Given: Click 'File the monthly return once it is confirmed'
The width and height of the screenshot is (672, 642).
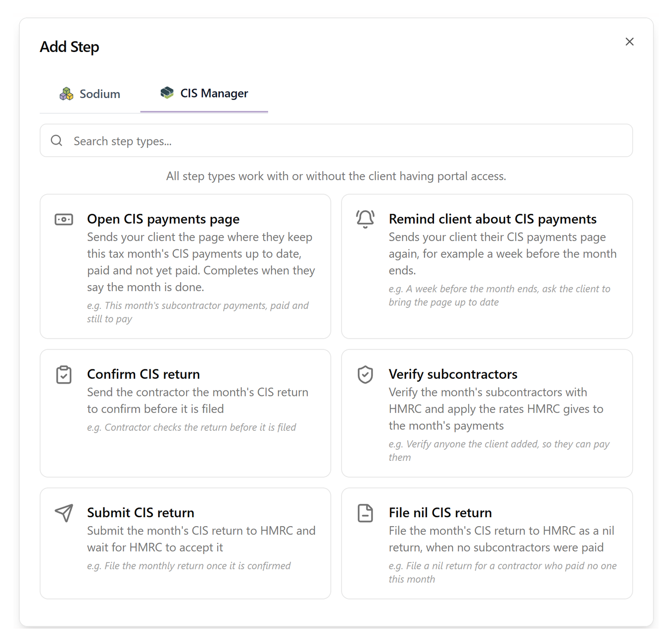Looking at the screenshot, I should [189, 566].
